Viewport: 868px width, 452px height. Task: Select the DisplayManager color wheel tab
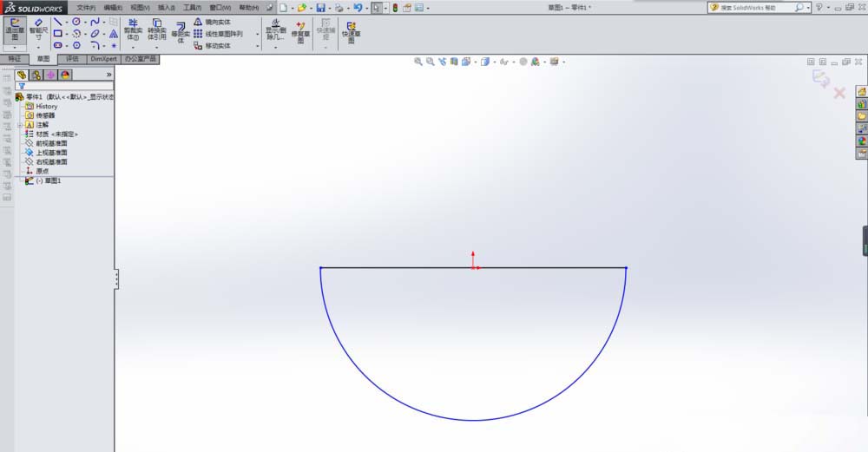(x=65, y=75)
